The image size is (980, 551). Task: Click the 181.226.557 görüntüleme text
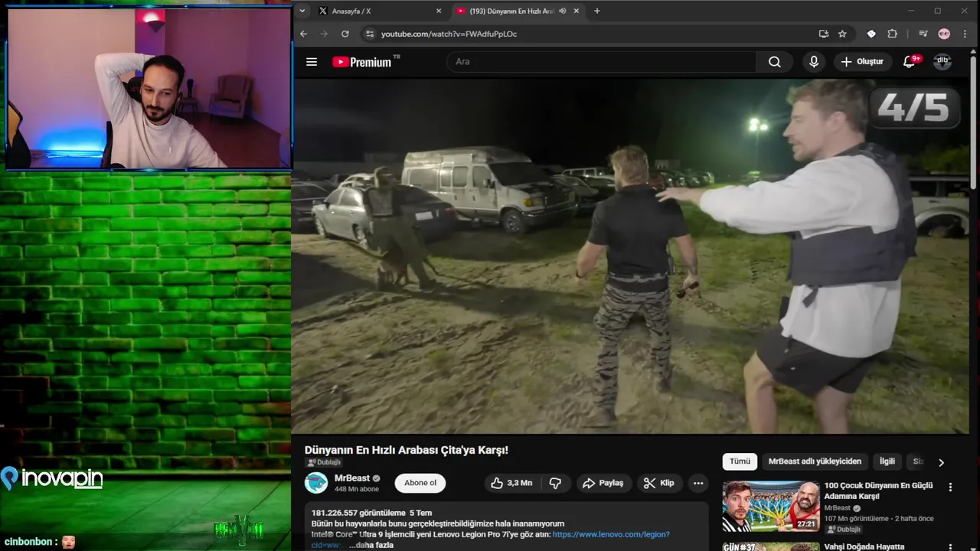pyautogui.click(x=358, y=513)
